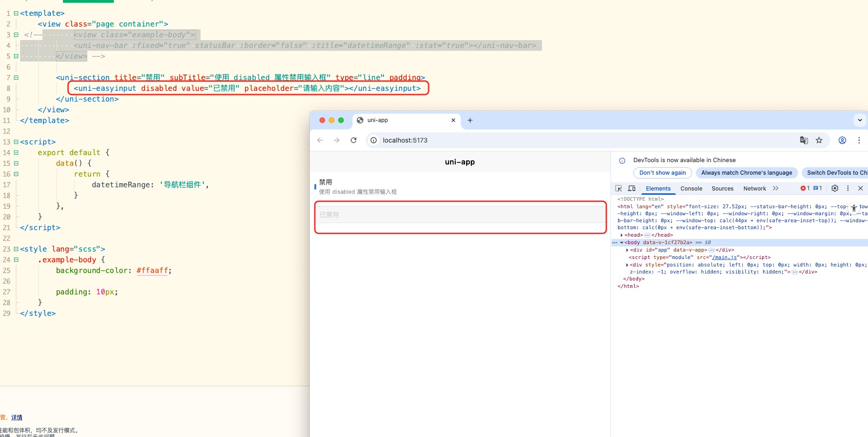Switch to the Console tab
This screenshot has height=437, width=868.
tap(691, 189)
